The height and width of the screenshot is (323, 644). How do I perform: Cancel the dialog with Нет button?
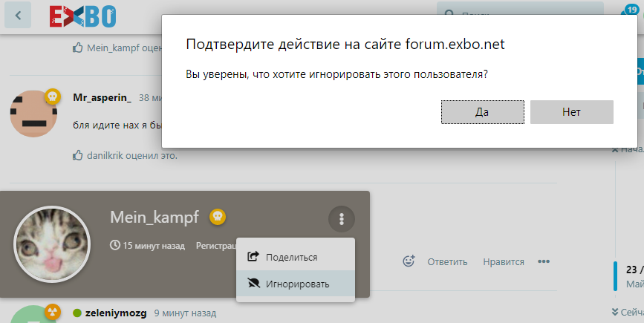572,111
